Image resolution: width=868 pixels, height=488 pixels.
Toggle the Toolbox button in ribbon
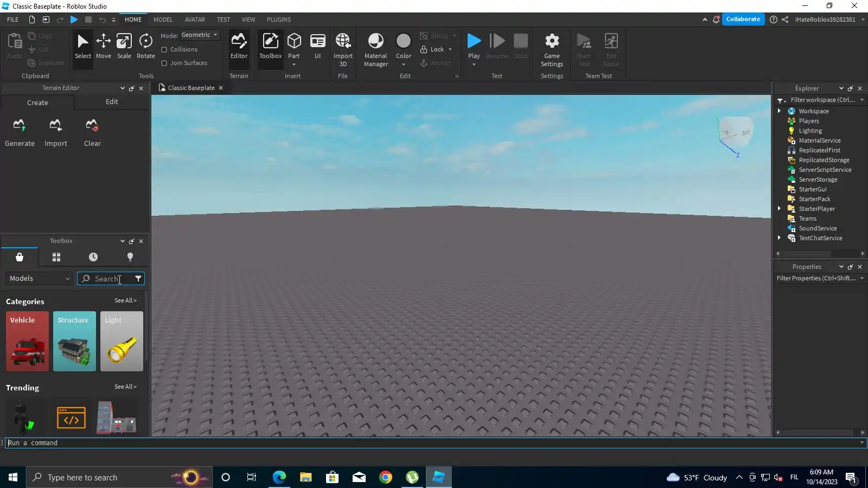(270, 47)
